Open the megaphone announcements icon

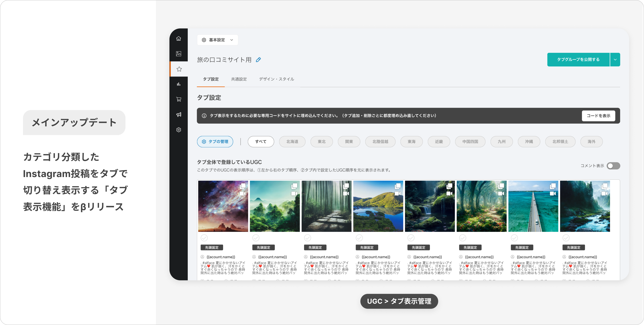click(178, 115)
